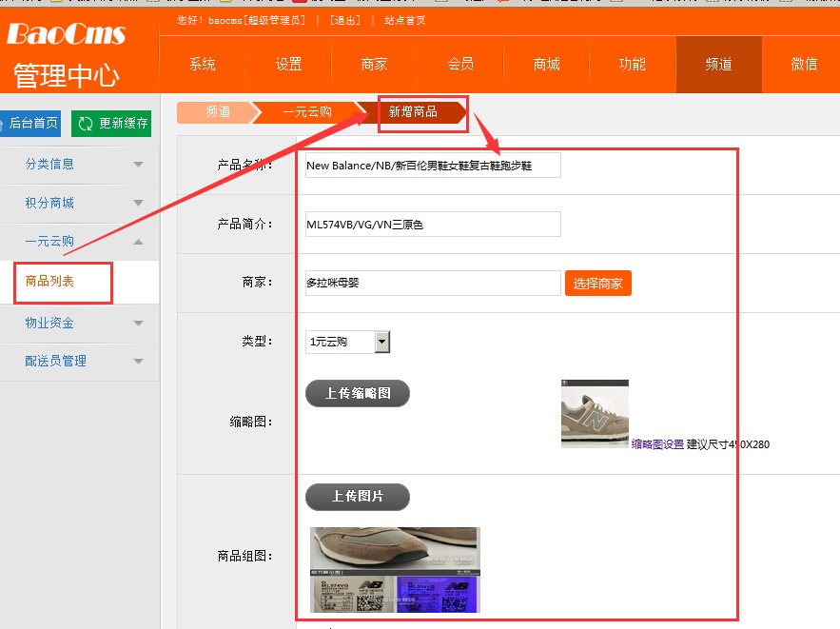Click the 一元云购 breadcrumb

307,112
